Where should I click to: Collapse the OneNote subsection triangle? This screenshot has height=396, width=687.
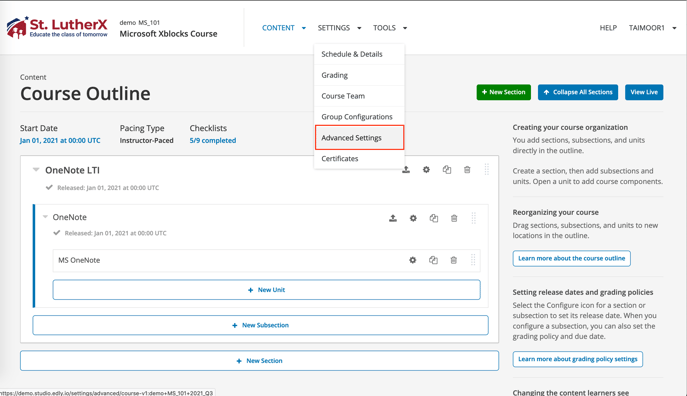[45, 217]
